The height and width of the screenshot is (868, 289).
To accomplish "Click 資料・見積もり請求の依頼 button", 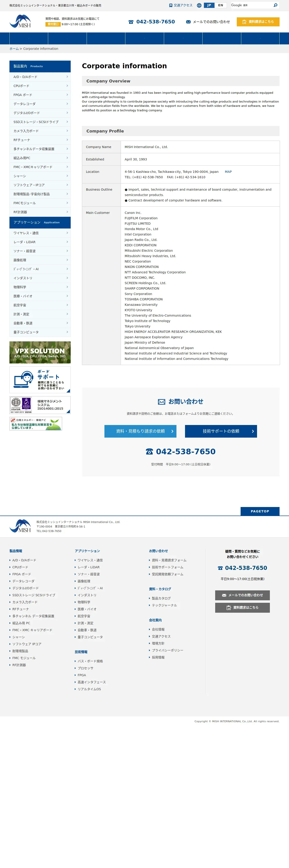I will pos(140,431).
